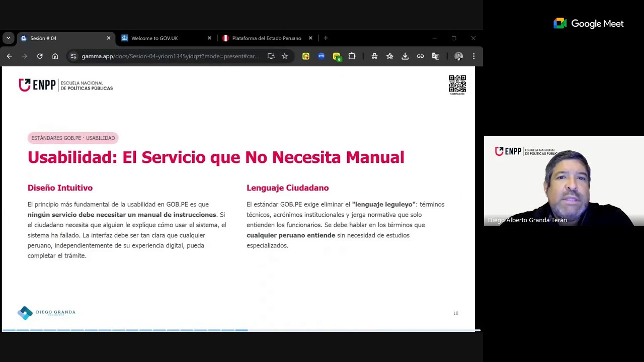This screenshot has width=644, height=362.
Task: Open the browser downloads
Action: (x=405, y=56)
